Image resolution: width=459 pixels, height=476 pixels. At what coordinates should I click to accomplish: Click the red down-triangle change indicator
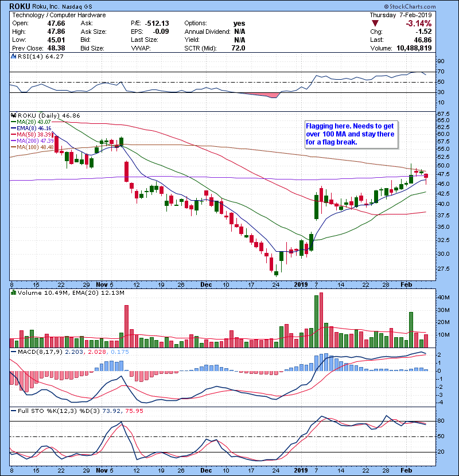[375, 24]
